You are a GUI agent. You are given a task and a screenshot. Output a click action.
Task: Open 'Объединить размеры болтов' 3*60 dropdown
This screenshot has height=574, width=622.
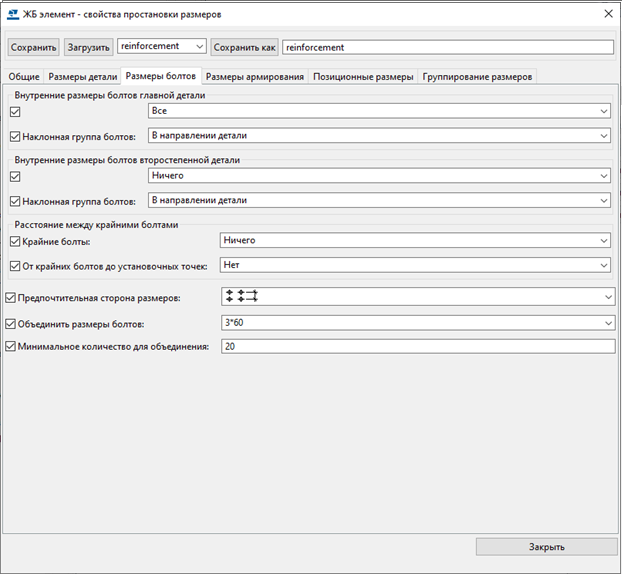416,323
